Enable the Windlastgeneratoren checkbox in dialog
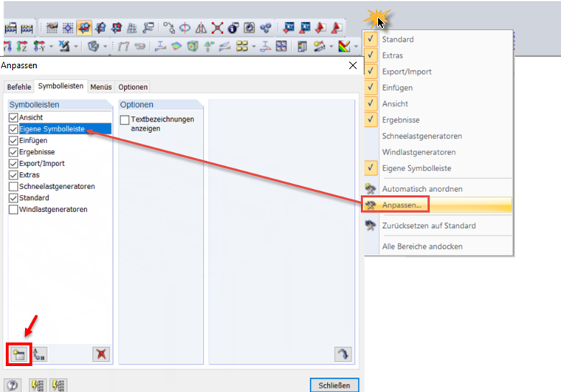This screenshot has height=392, width=561. pos(13,209)
